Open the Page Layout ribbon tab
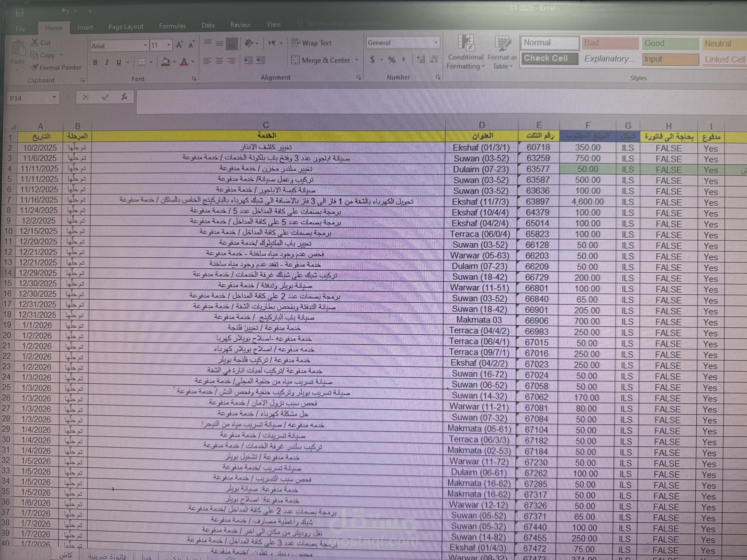Image resolution: width=747 pixels, height=560 pixels. click(126, 27)
